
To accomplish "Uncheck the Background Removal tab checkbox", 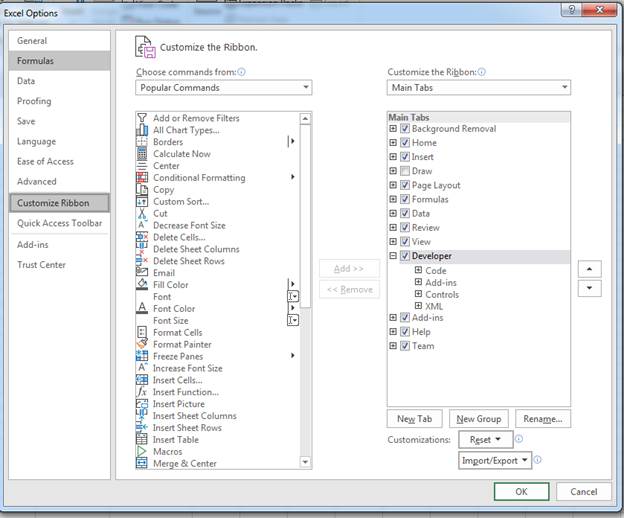I will pyautogui.click(x=405, y=129).
